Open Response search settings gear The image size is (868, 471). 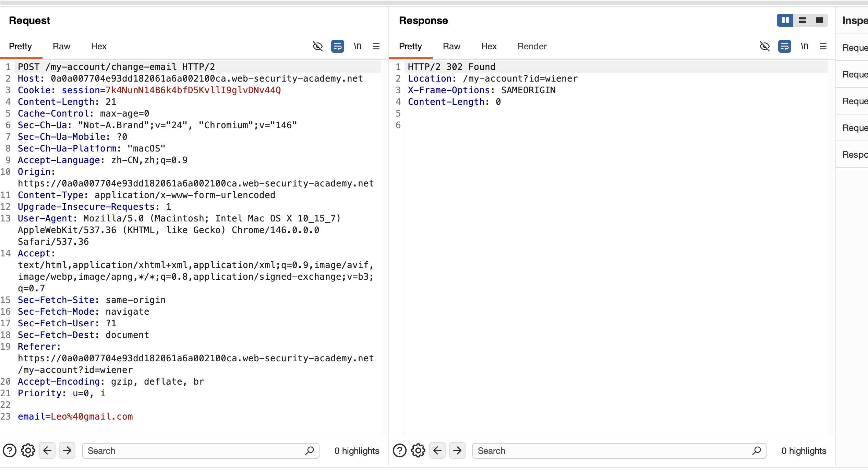(418, 450)
